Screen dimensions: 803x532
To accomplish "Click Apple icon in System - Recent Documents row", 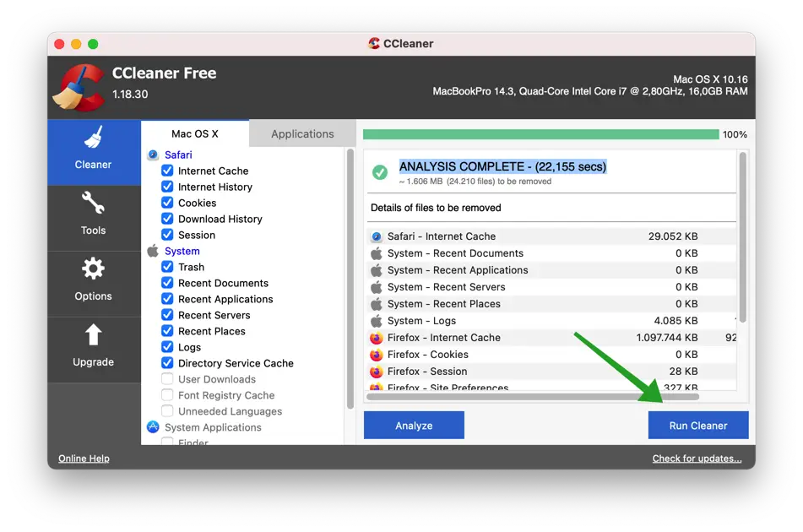I will tap(377, 253).
